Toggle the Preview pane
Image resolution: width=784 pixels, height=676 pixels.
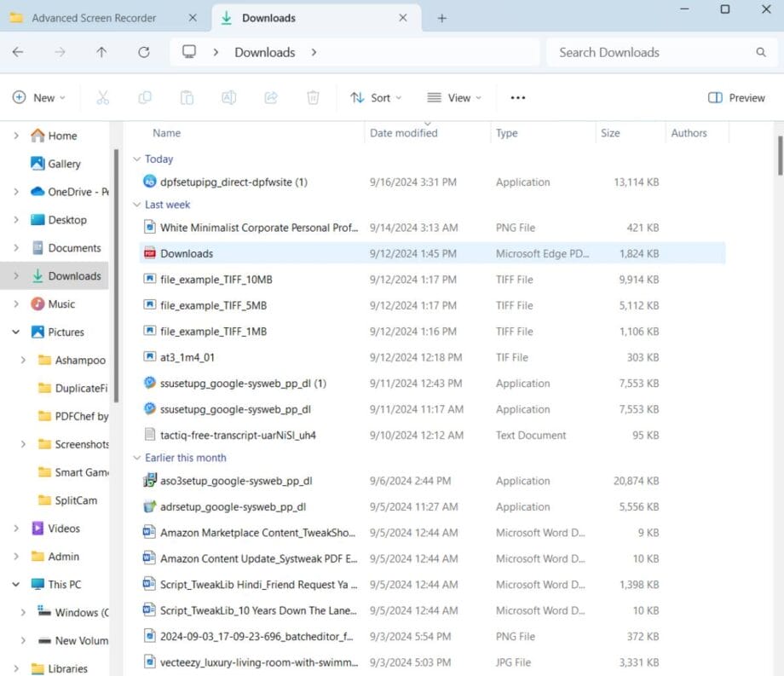[x=735, y=97]
